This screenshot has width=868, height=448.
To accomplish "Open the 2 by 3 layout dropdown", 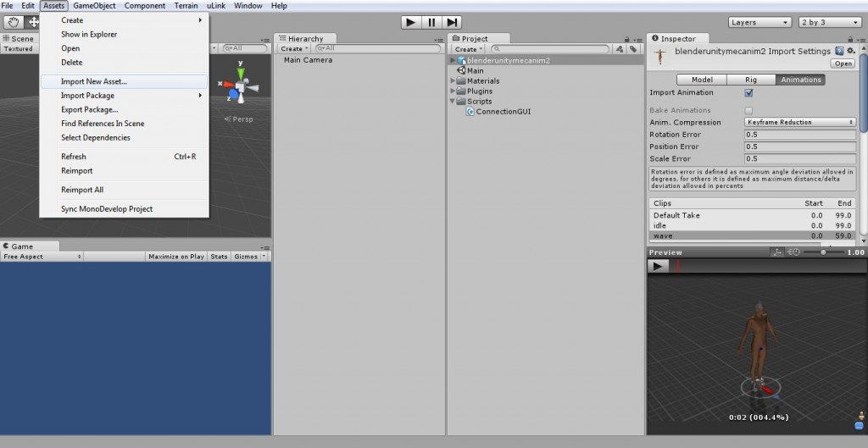I will 830,22.
